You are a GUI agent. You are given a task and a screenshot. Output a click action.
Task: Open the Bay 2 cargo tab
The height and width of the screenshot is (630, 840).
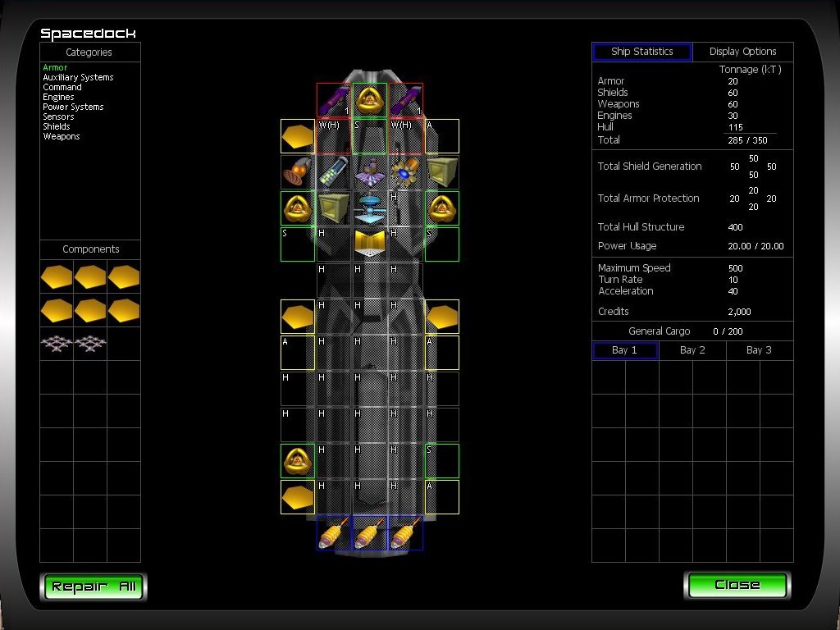coord(692,350)
